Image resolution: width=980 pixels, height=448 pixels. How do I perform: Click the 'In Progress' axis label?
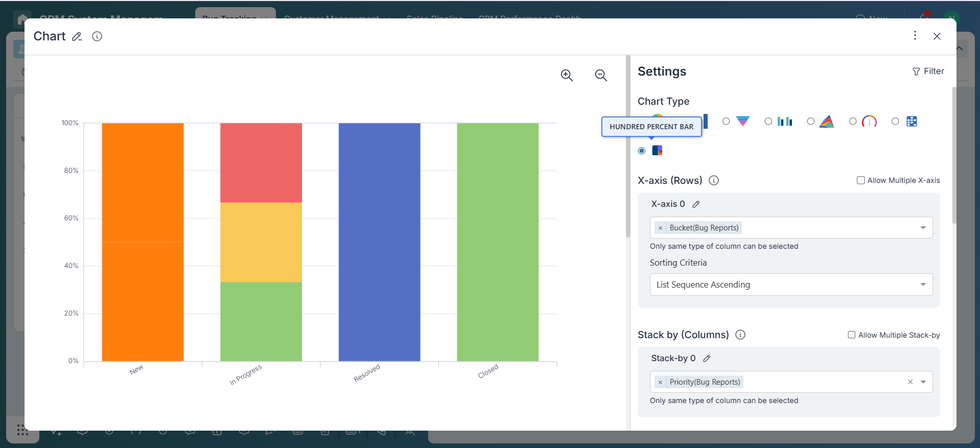246,375
